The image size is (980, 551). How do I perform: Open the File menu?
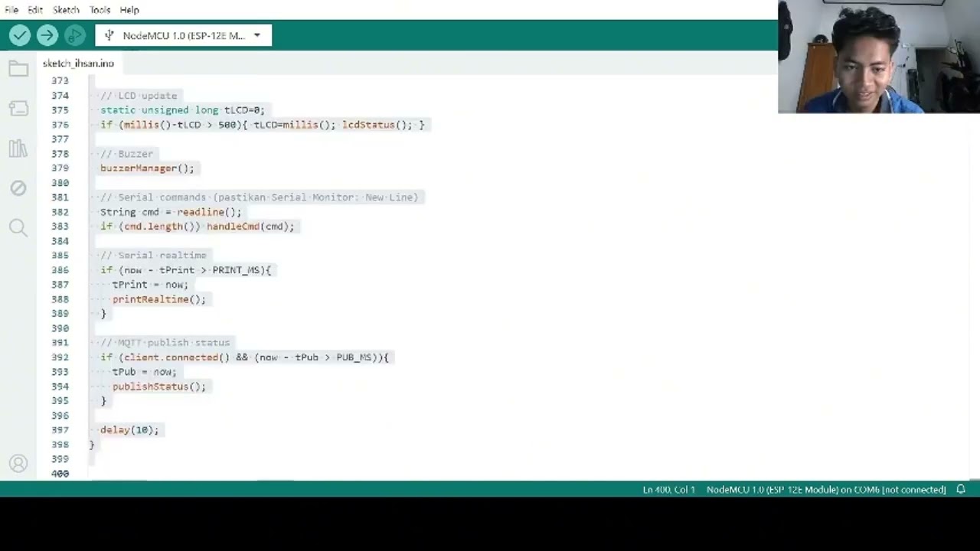click(11, 10)
